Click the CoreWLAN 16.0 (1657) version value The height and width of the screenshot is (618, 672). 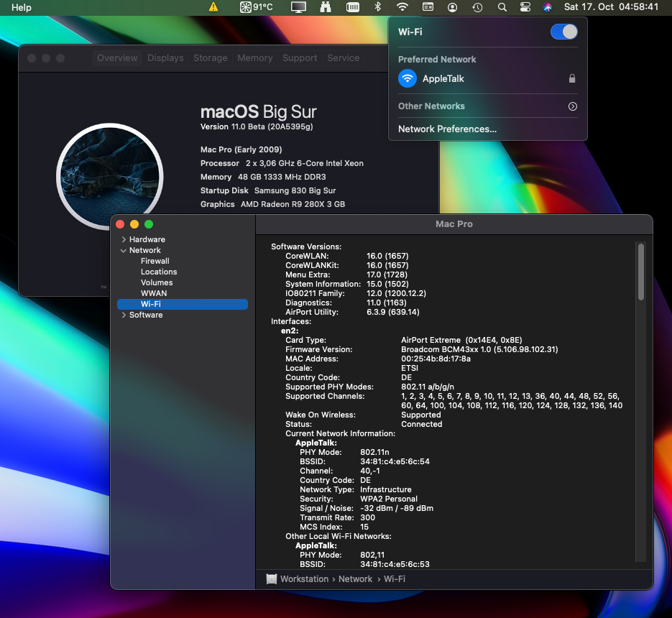[x=387, y=256]
